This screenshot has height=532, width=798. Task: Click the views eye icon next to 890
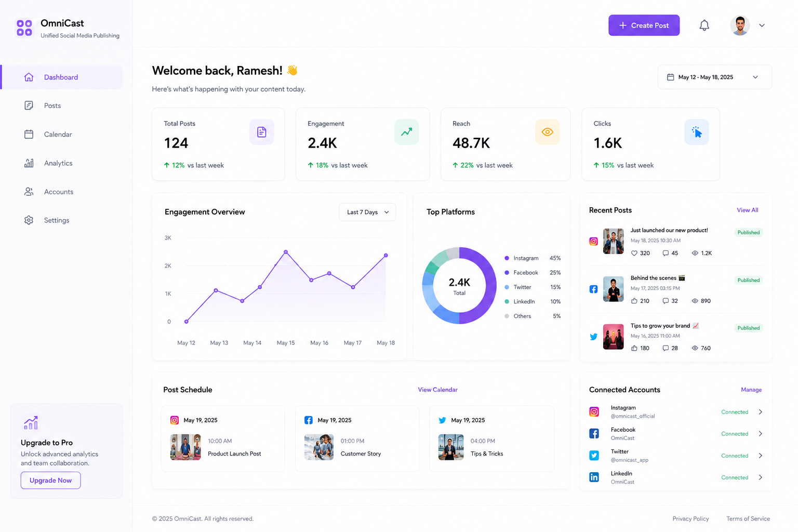695,301
